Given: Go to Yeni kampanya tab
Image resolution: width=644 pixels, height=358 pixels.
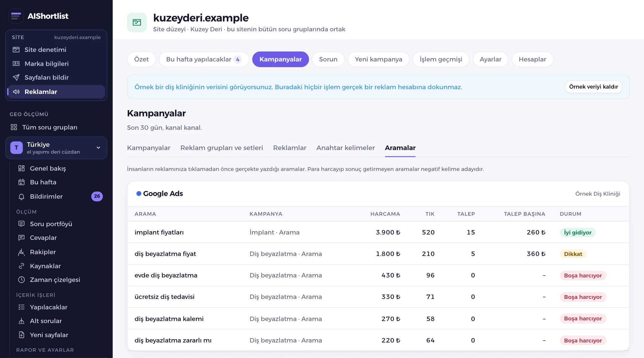Looking at the screenshot, I should 378,59.
